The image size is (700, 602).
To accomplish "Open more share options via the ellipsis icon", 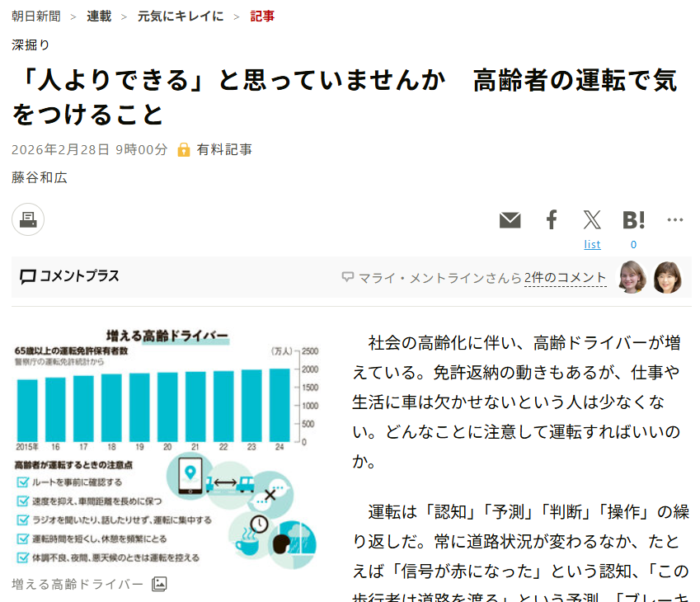I will (x=675, y=219).
